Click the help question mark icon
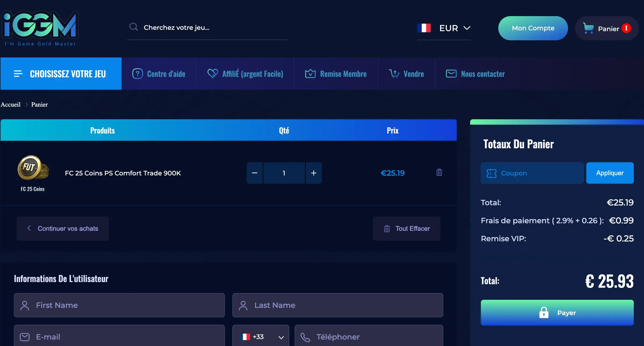644x346 pixels. [x=138, y=74]
